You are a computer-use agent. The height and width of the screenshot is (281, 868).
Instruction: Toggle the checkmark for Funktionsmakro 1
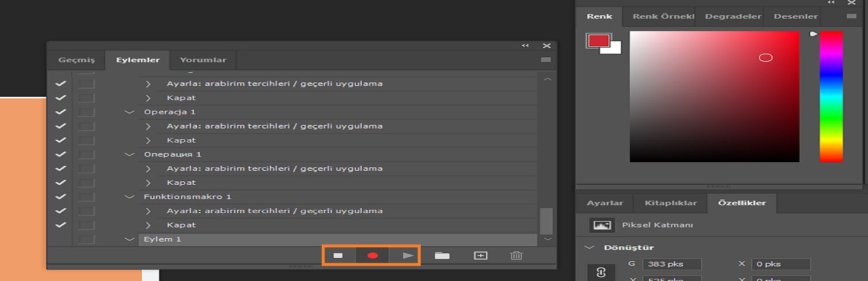point(60,196)
